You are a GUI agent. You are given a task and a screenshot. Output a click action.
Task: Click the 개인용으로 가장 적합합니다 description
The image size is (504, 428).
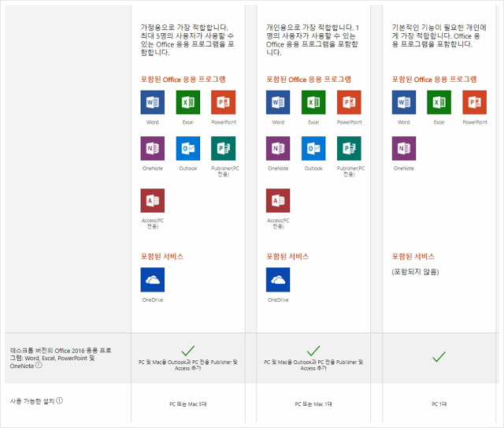point(313,40)
